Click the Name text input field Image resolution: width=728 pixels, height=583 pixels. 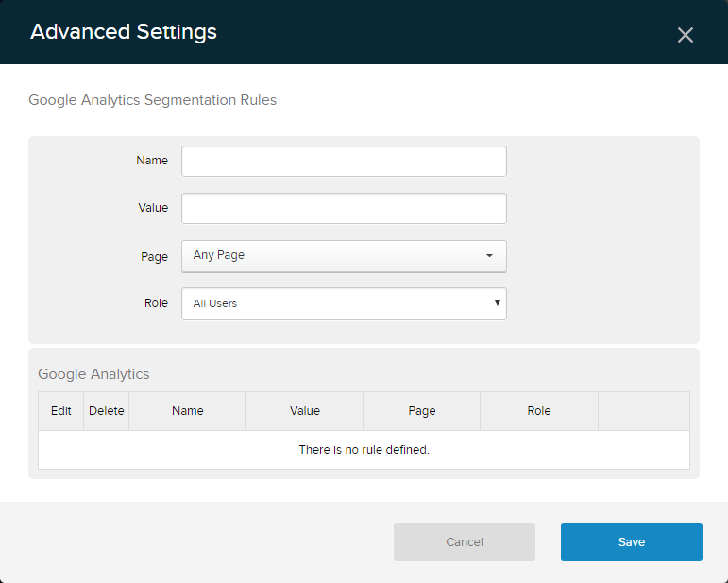pyautogui.click(x=344, y=162)
